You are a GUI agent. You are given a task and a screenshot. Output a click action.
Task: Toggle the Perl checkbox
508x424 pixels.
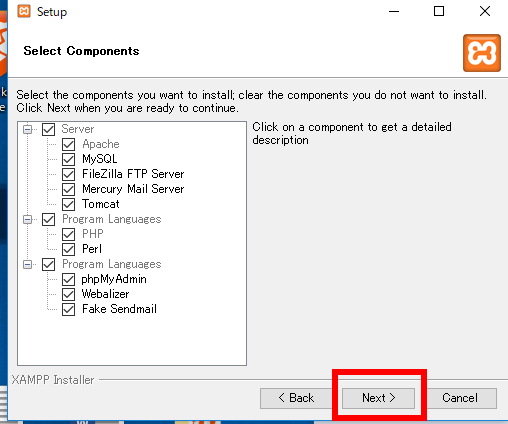[68, 249]
